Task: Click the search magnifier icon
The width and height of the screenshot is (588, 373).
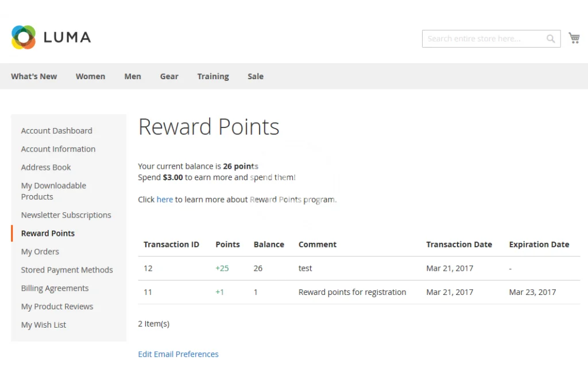Action: point(551,39)
